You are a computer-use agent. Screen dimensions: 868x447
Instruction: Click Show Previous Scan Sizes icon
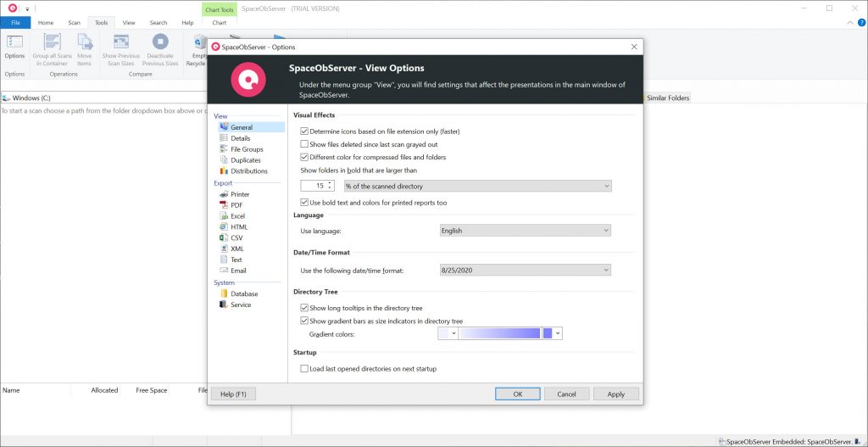pos(120,50)
